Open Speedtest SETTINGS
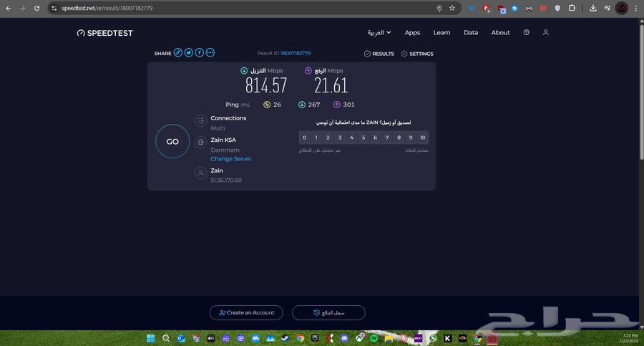This screenshot has width=644, height=346. coord(417,54)
